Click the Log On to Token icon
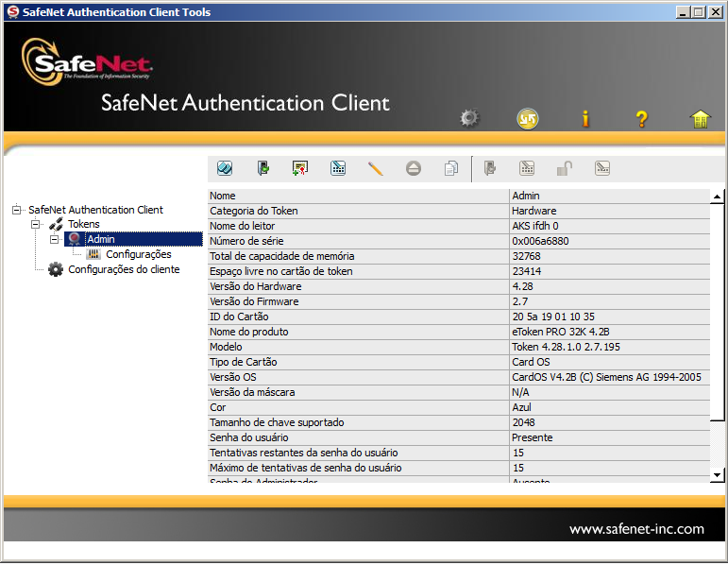 262,168
